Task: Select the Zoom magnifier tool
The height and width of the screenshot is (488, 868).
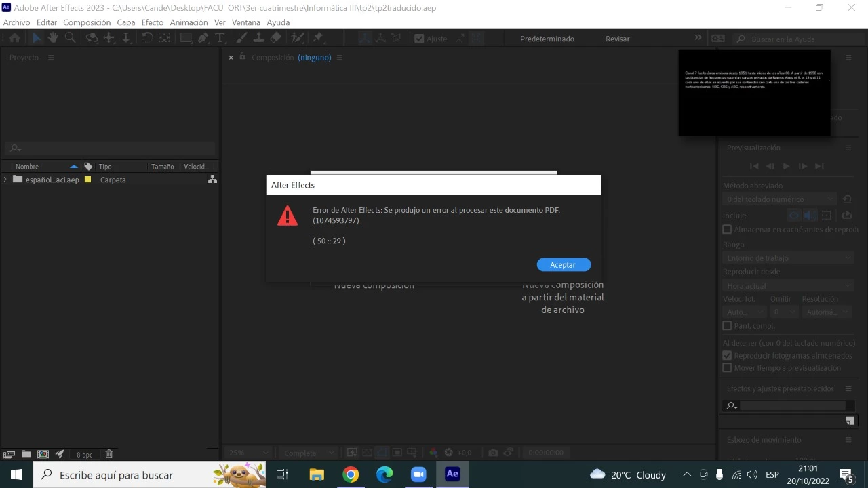Action: coord(70,39)
